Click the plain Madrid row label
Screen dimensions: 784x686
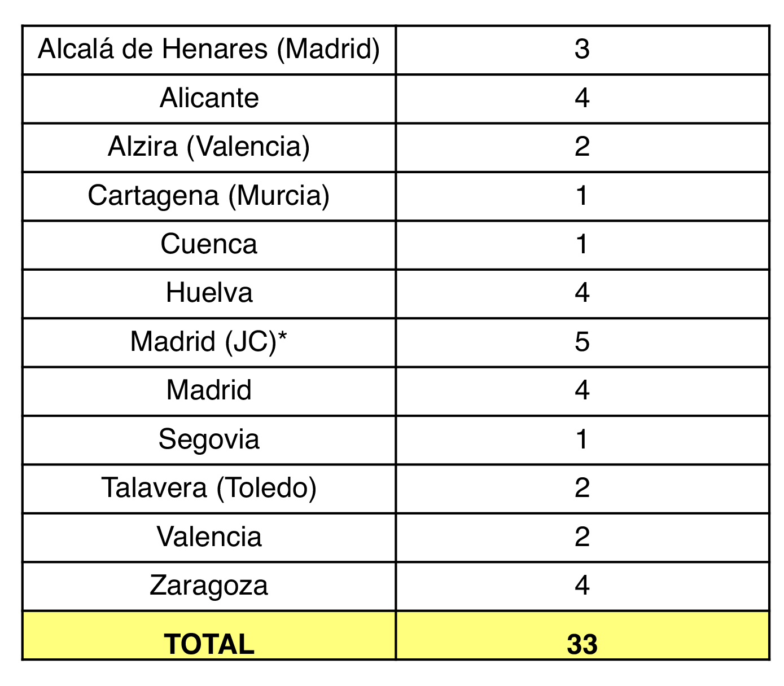(209, 391)
